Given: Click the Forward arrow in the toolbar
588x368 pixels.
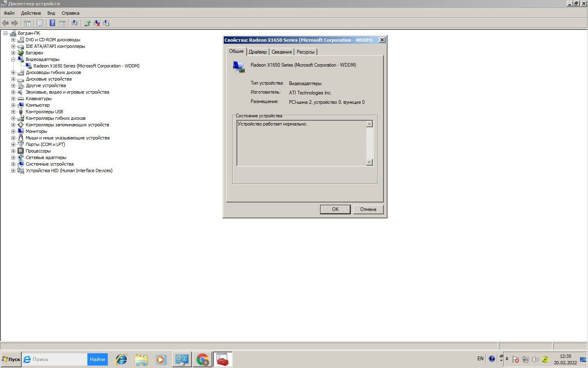Looking at the screenshot, I should [x=15, y=23].
